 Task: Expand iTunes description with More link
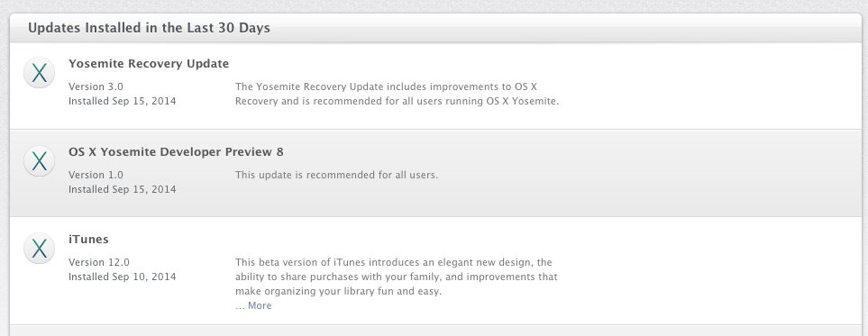point(260,305)
